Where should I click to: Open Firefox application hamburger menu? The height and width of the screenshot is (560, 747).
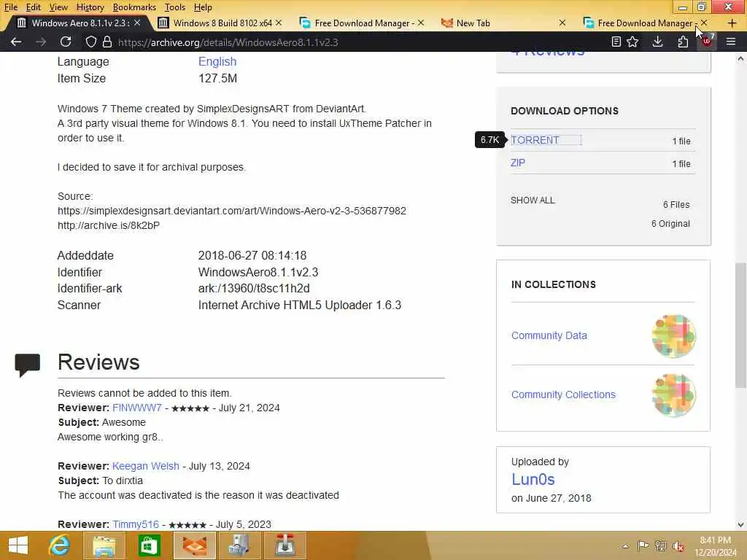coord(731,42)
